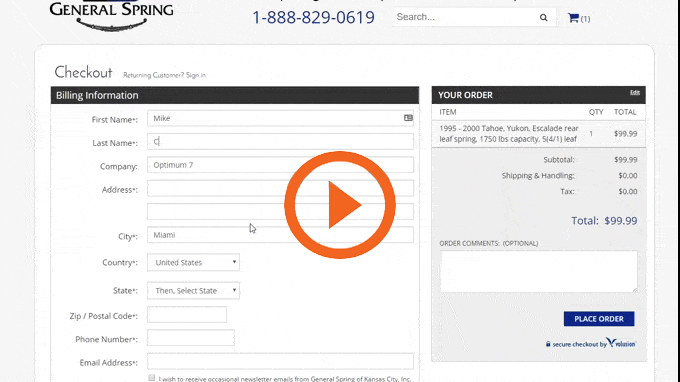The height and width of the screenshot is (382, 680).
Task: Click the Last Name field
Action: pyautogui.click(x=280, y=141)
